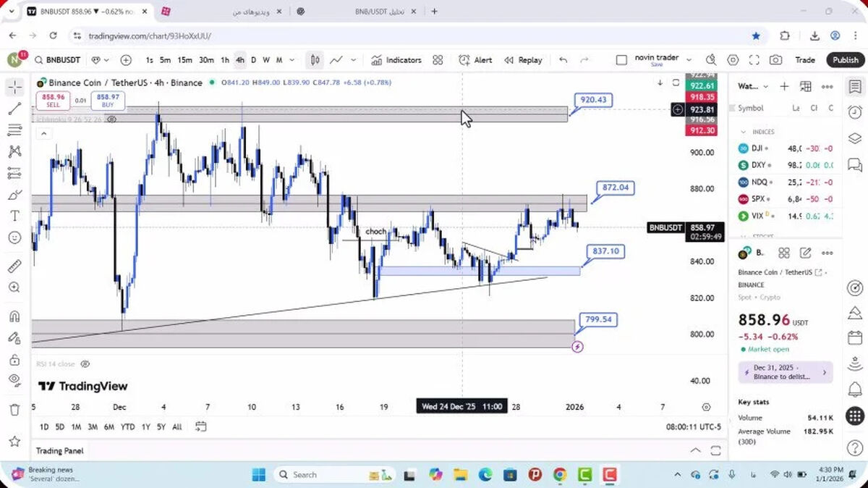Viewport: 868px width, 488px height.
Task: Start bar Replay mode
Action: 523,60
